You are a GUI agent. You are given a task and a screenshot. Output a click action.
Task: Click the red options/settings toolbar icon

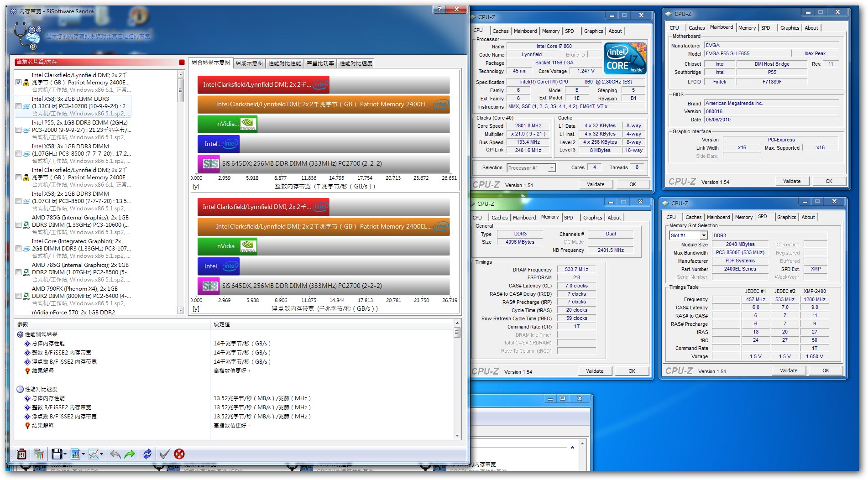(x=21, y=454)
